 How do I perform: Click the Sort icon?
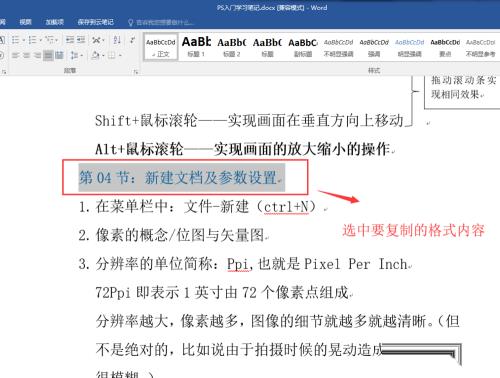point(117,40)
